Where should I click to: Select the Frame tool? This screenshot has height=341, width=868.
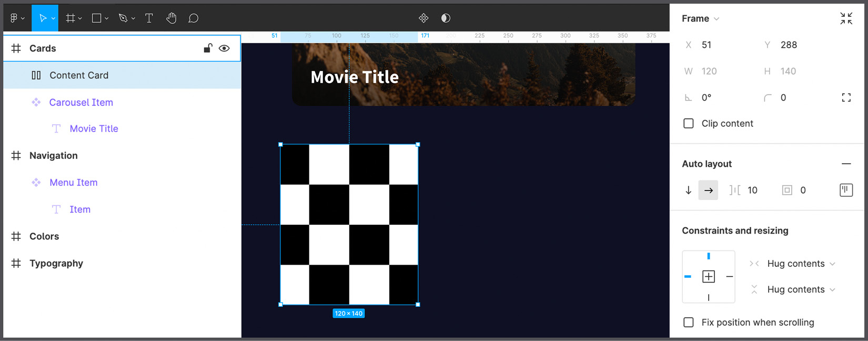[70, 18]
